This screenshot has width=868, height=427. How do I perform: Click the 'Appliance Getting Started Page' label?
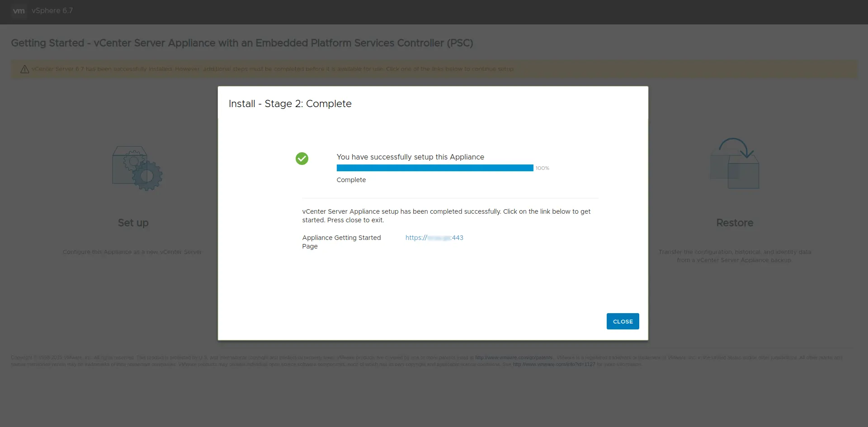[x=341, y=242]
